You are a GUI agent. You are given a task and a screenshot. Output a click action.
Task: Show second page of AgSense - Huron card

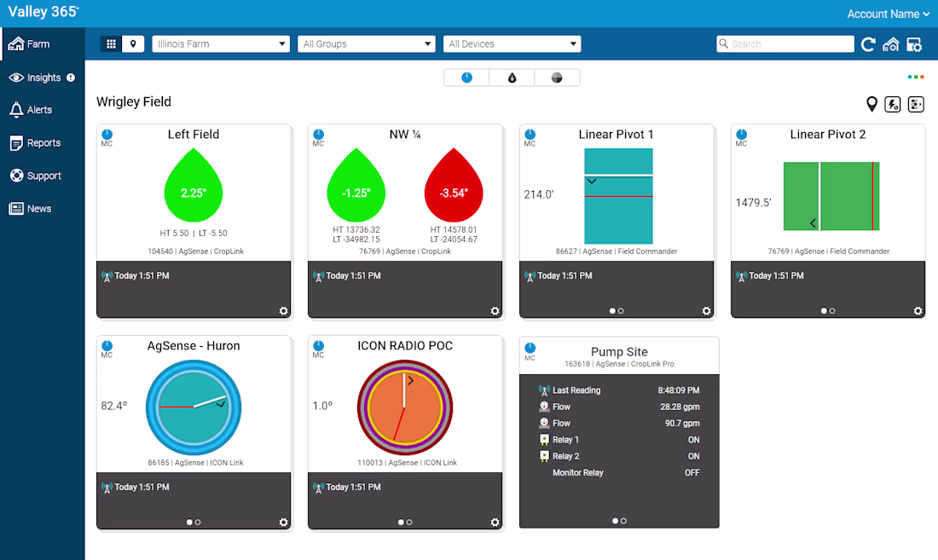(x=198, y=522)
